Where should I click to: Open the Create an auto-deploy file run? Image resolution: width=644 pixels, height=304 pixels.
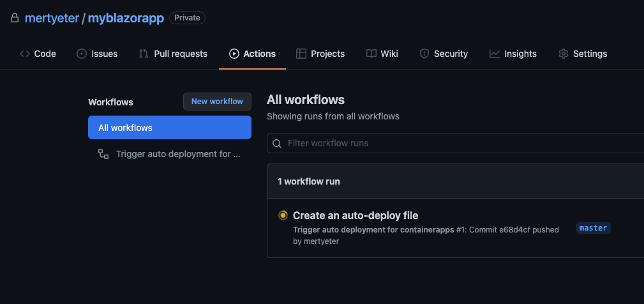tap(356, 215)
